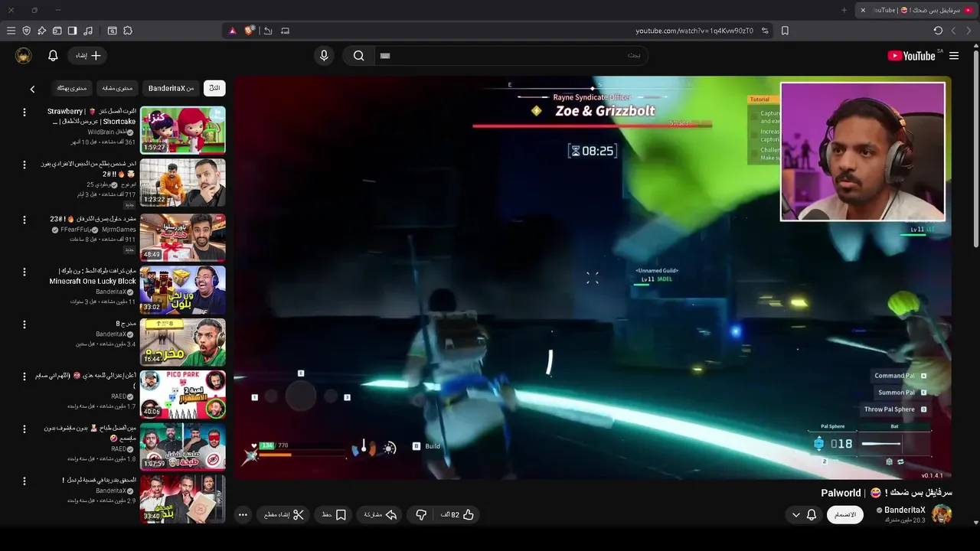Screen dimensions: 980x551
Task: Select the 'الكل' filter chip
Action: (215, 88)
